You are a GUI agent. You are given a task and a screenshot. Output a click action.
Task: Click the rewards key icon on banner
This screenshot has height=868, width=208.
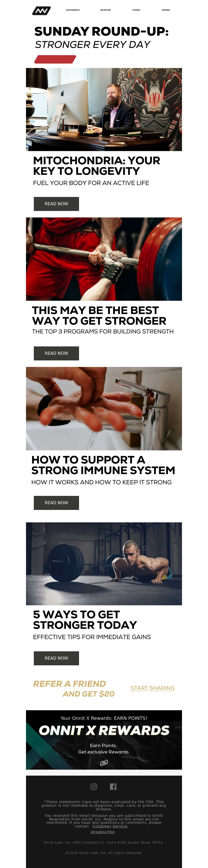[x=104, y=763]
